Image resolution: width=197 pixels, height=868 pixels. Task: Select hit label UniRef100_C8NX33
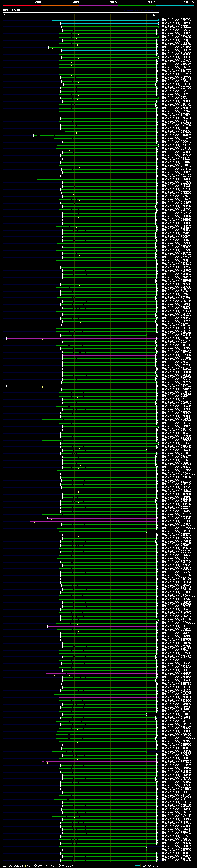176,450
